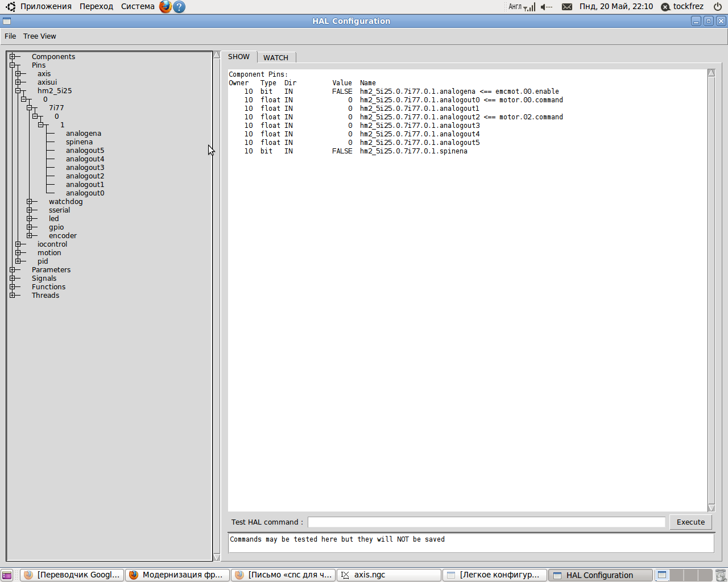Viewport: 728px width, 582px height.
Task: Open the Help icon in the top panel
Action: click(x=179, y=7)
